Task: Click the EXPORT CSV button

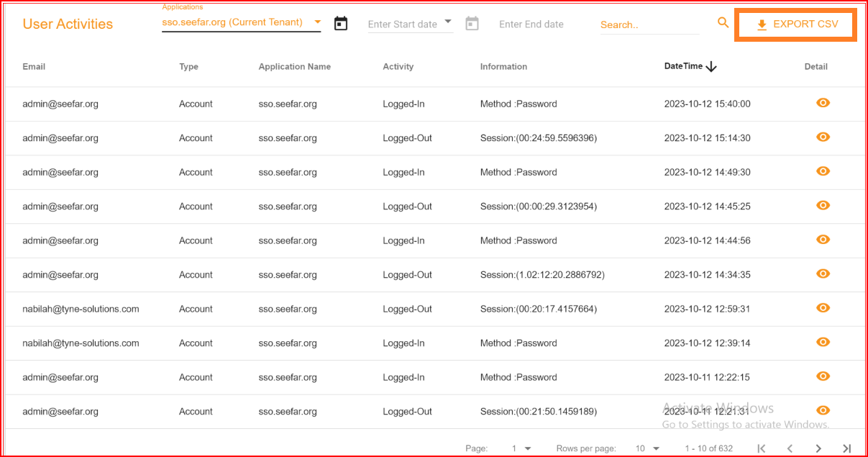Action: (797, 24)
